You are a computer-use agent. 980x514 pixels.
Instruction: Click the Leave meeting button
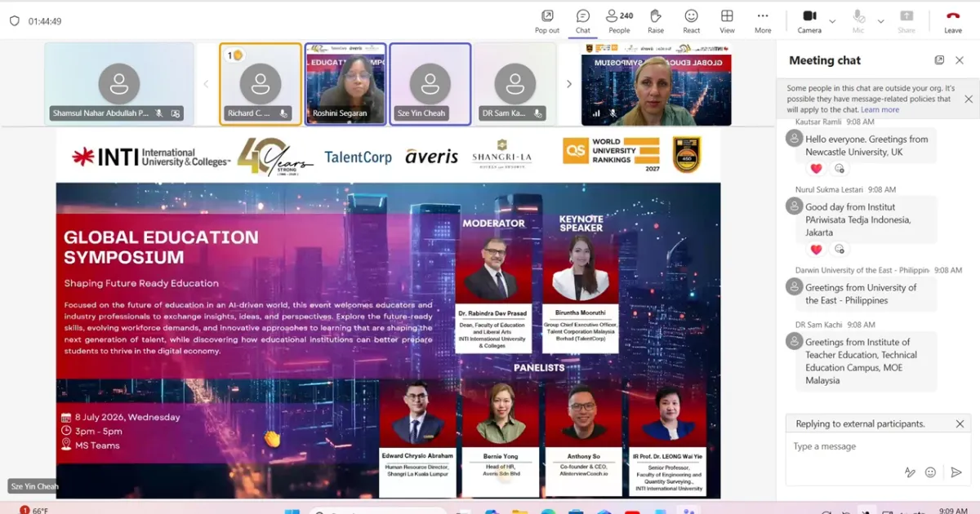tap(953, 21)
